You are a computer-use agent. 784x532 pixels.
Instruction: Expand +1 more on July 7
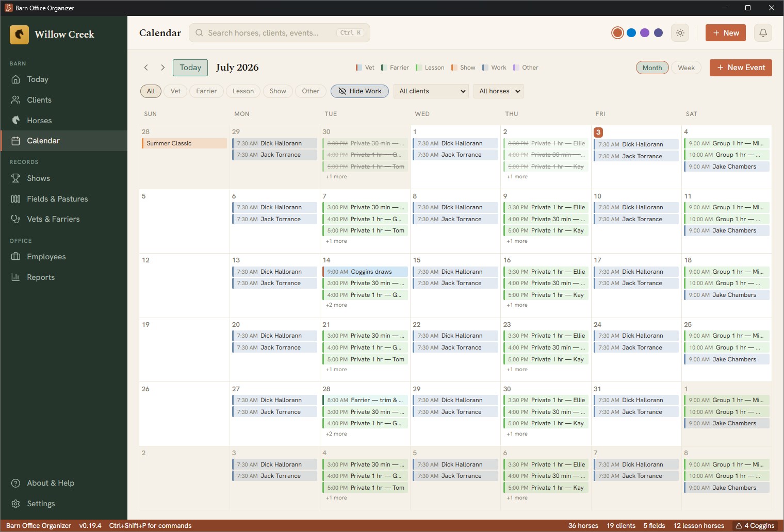336,241
